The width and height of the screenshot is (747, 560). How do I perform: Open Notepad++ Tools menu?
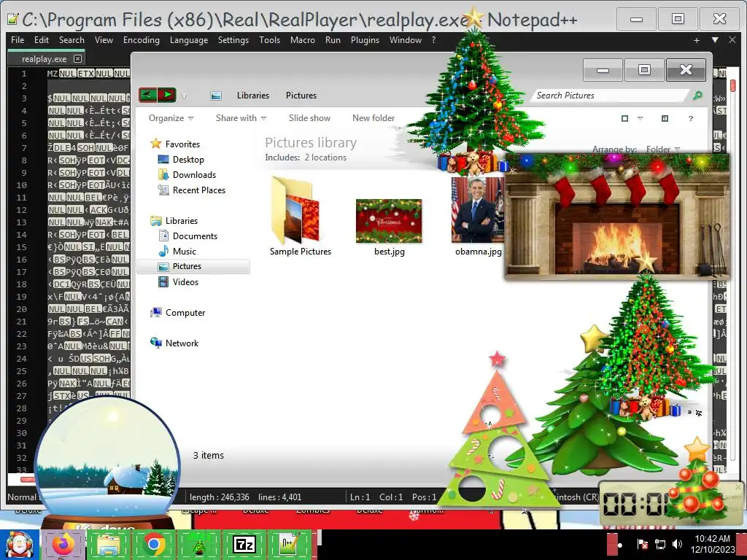point(270,40)
